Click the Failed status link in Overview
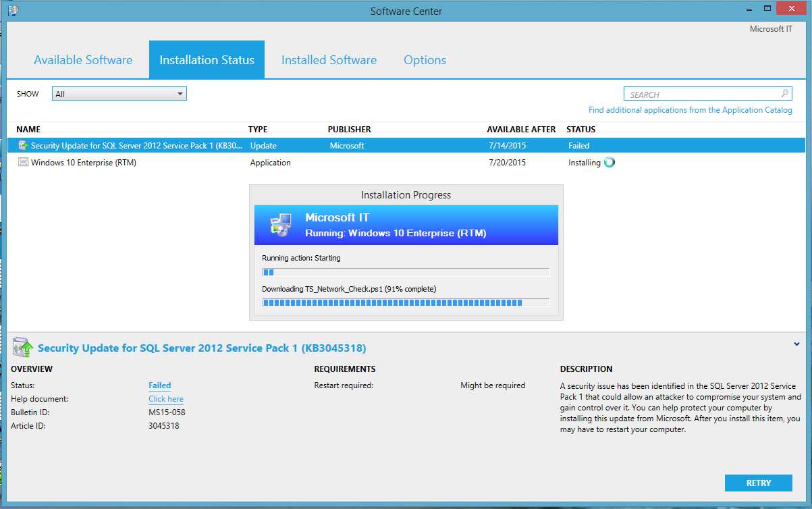This screenshot has height=509, width=812. (160, 385)
